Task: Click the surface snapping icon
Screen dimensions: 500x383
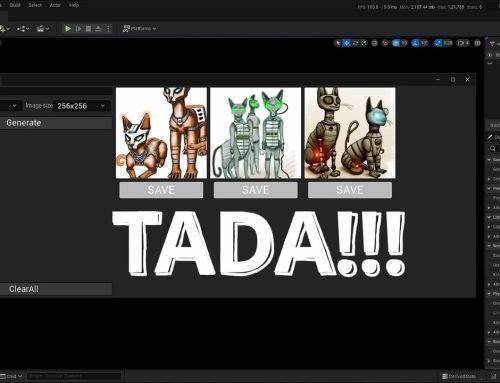Action: click(385, 43)
